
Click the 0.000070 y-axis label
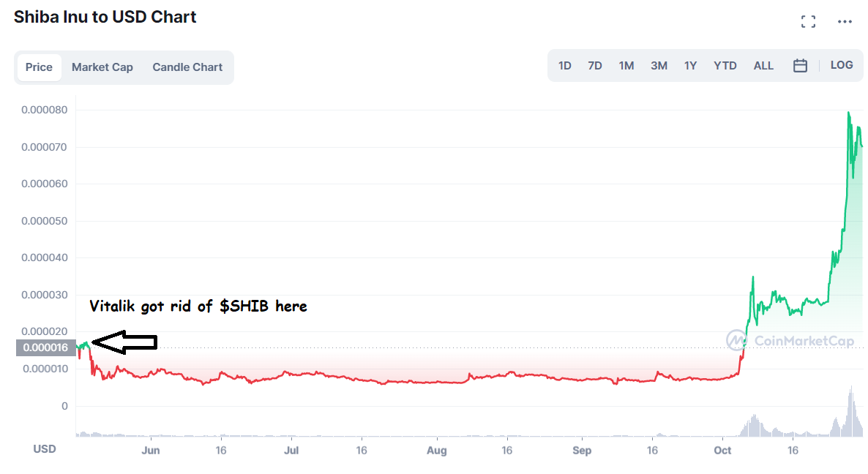[x=45, y=147]
